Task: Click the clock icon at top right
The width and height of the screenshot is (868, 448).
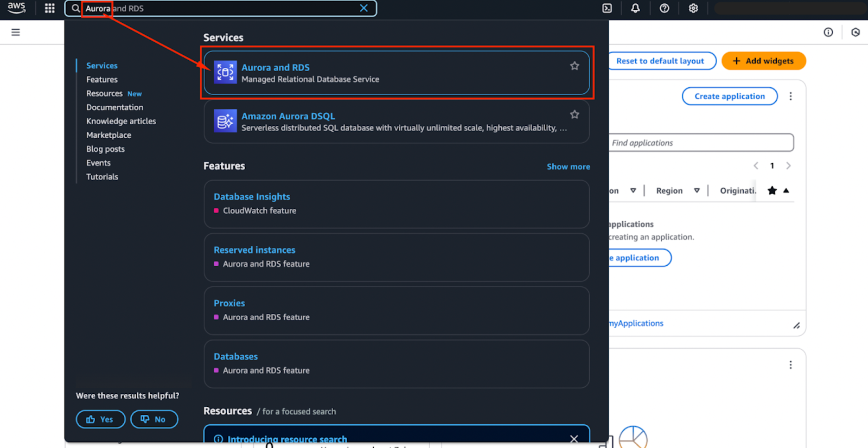Action: [x=856, y=32]
